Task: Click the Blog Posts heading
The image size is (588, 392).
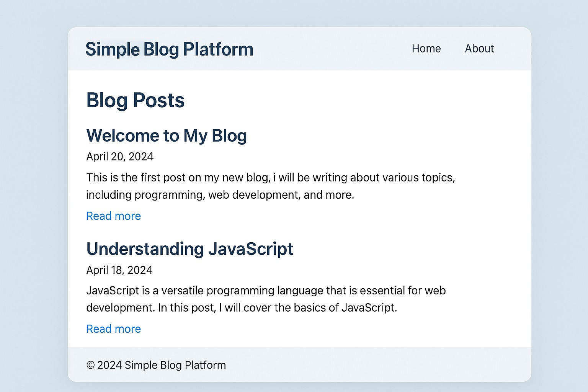Action: point(136,100)
